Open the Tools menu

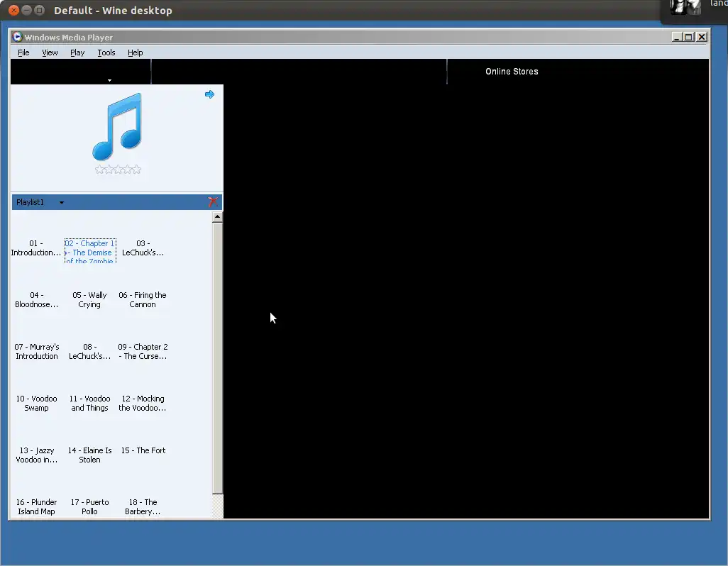pos(106,52)
